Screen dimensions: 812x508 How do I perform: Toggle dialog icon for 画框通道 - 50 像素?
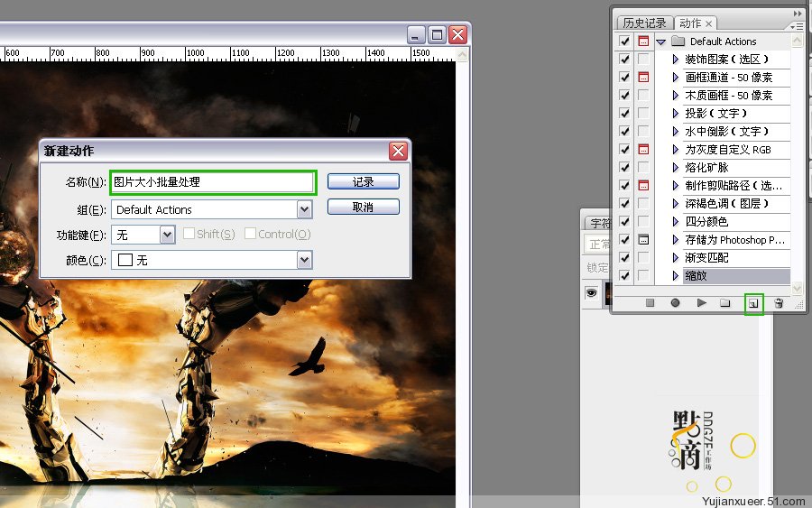[643, 78]
